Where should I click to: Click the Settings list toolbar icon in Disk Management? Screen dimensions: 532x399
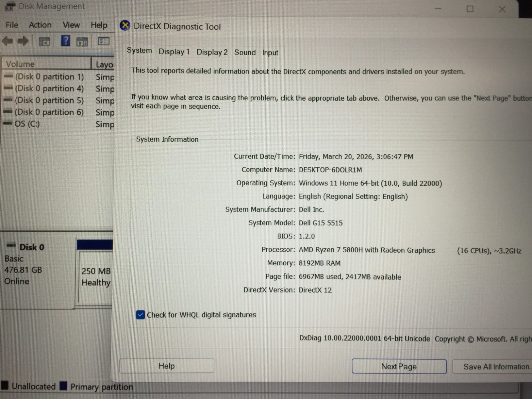click(103, 41)
